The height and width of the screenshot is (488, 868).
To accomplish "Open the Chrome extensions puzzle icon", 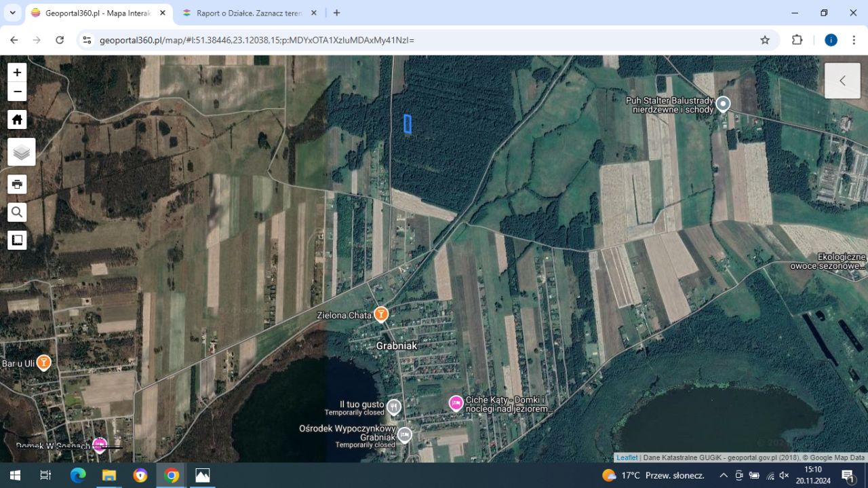I will click(x=797, y=40).
